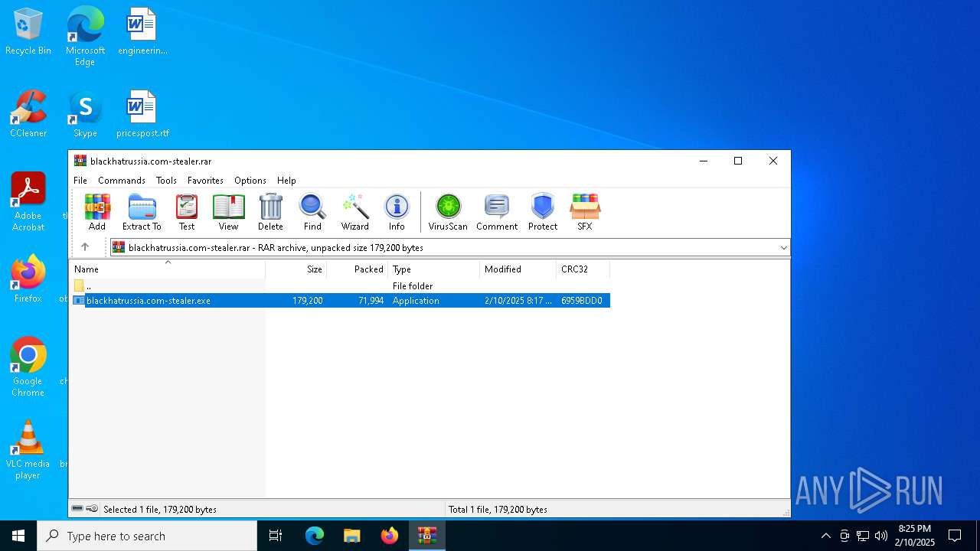Viewport: 980px width, 551px height.
Task: Open Edge from the taskbar
Action: point(315,536)
